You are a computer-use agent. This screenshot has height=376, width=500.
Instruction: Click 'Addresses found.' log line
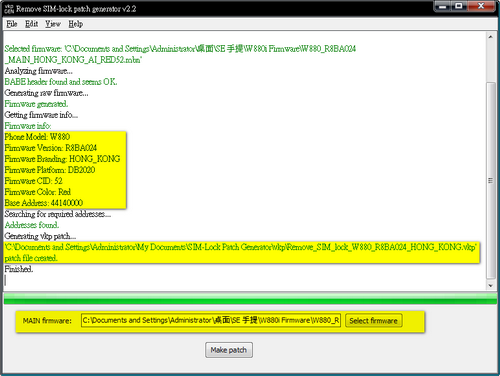tap(32, 225)
